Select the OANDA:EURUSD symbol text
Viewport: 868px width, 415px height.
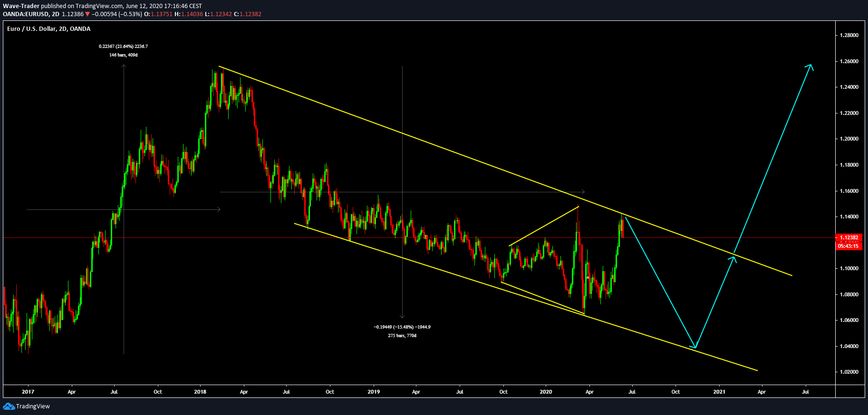pos(26,14)
